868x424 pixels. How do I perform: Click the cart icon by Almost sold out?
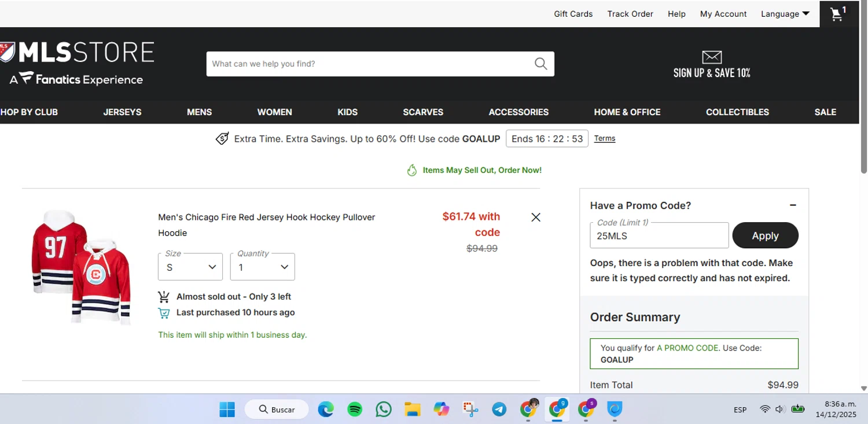click(x=164, y=297)
